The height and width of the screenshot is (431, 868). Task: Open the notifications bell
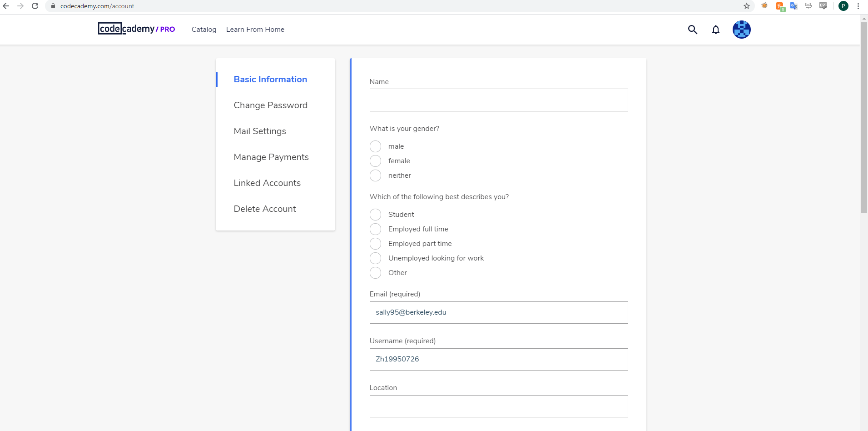tap(716, 30)
